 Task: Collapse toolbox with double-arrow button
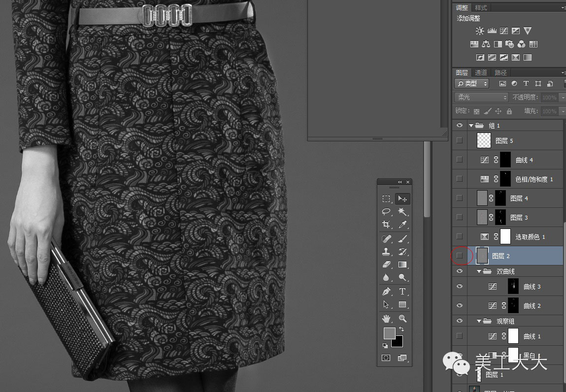point(400,182)
